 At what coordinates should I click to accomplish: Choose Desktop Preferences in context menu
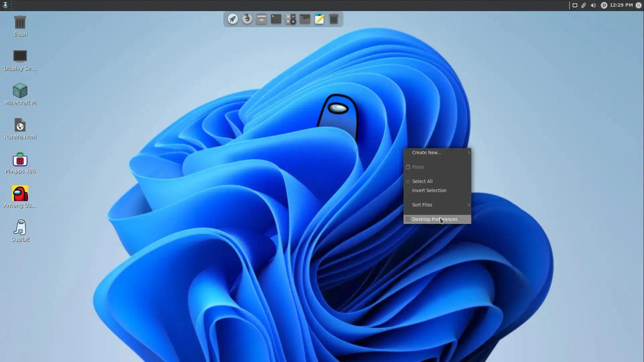435,219
